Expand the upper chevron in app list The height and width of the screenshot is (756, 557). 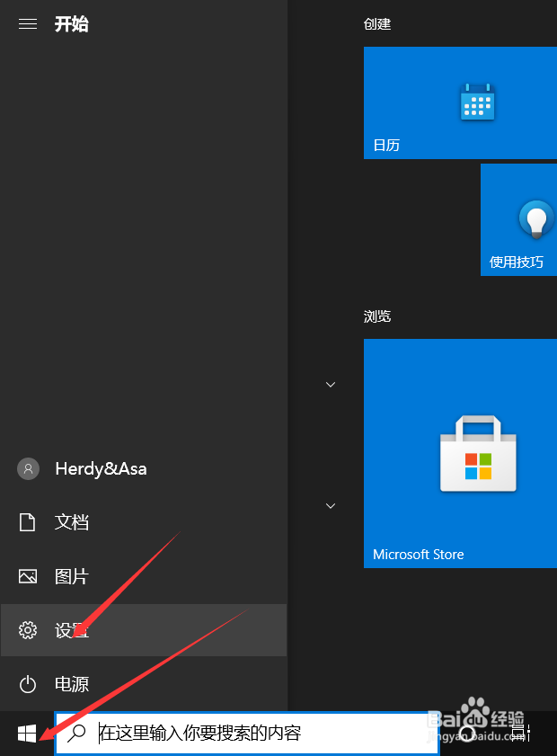(x=331, y=384)
